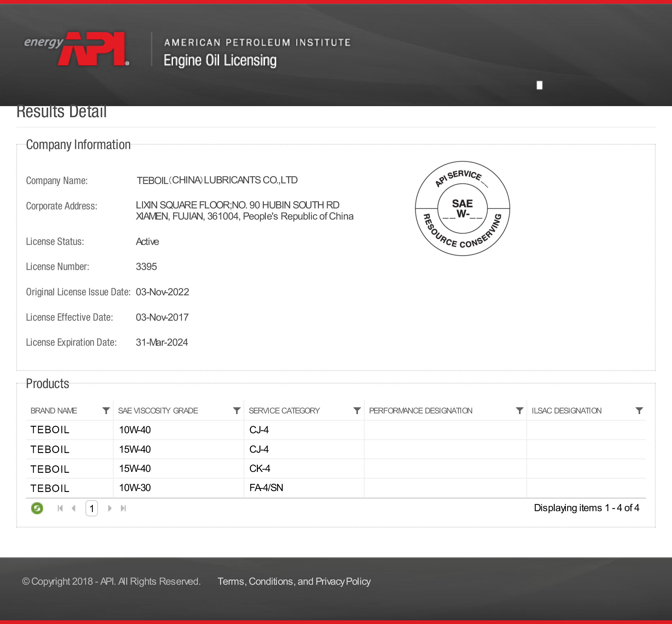Screen dimensions: 672x624
Task: Click the license number 3395
Action: coord(146,267)
